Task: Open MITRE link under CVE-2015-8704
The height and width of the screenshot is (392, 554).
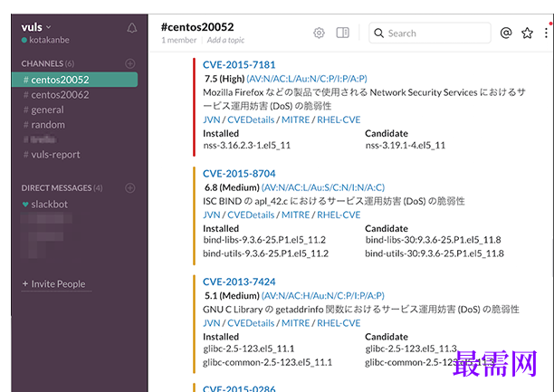Action: (295, 215)
